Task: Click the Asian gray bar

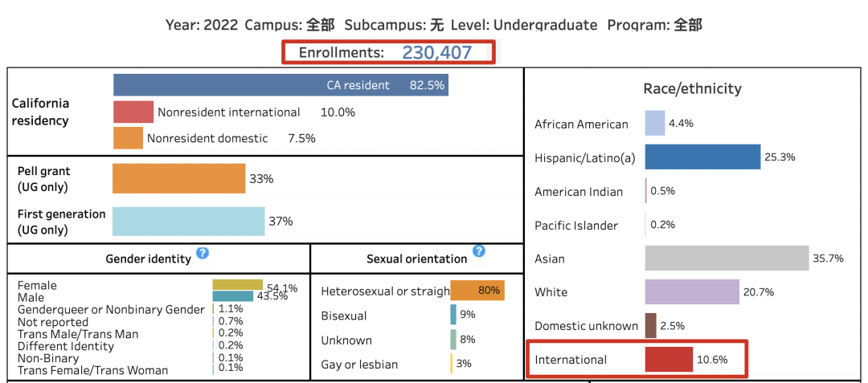Action: point(727,259)
